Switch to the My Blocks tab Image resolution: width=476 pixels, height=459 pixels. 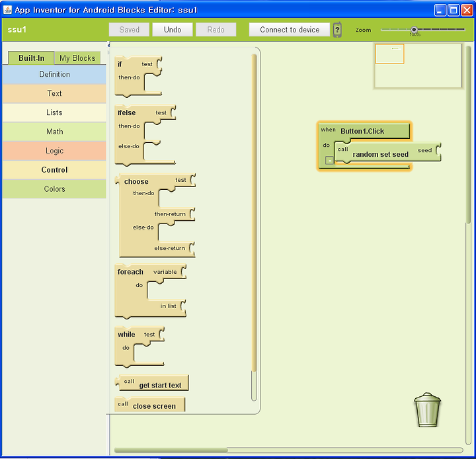77,58
